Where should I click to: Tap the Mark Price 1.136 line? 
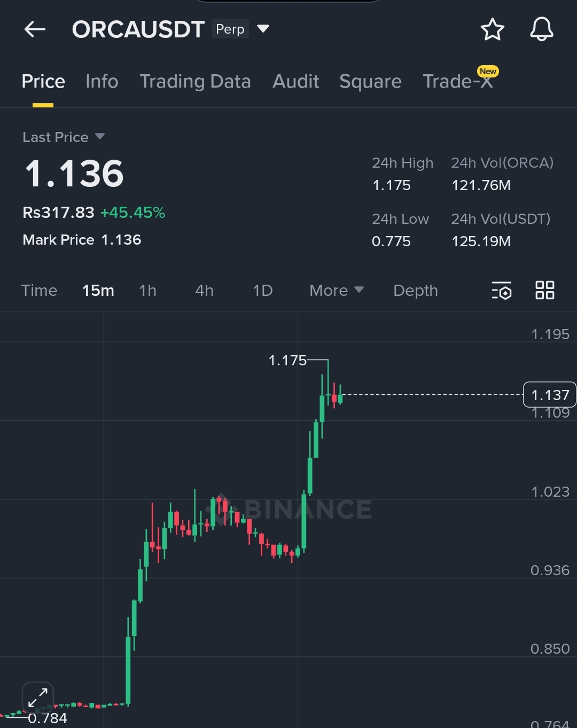coord(82,239)
